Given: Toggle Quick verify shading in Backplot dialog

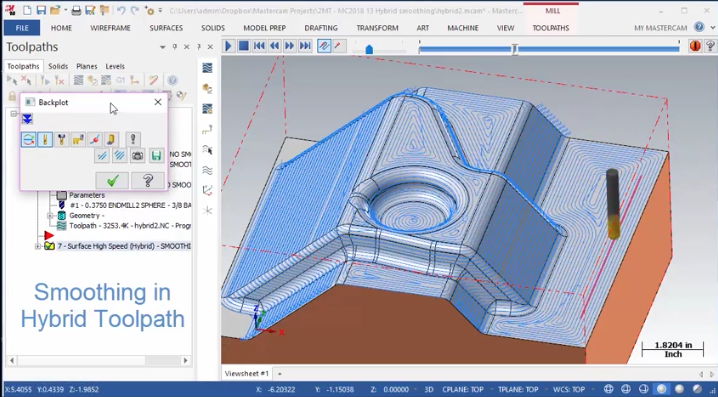Looking at the screenshot, I should pos(111,140).
